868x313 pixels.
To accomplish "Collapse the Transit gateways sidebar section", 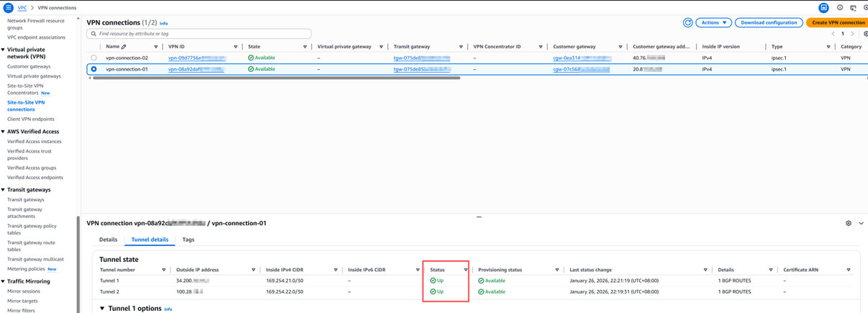I will click(4, 190).
